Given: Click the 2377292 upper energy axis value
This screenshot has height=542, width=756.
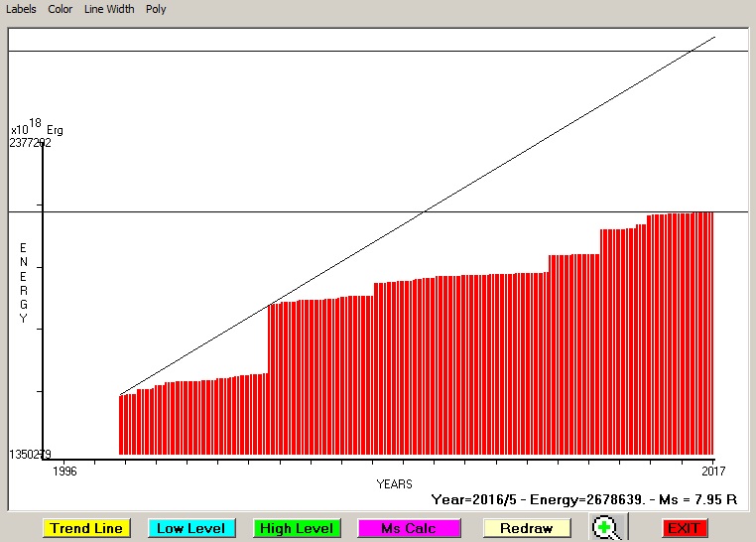Looking at the screenshot, I should [x=30, y=143].
